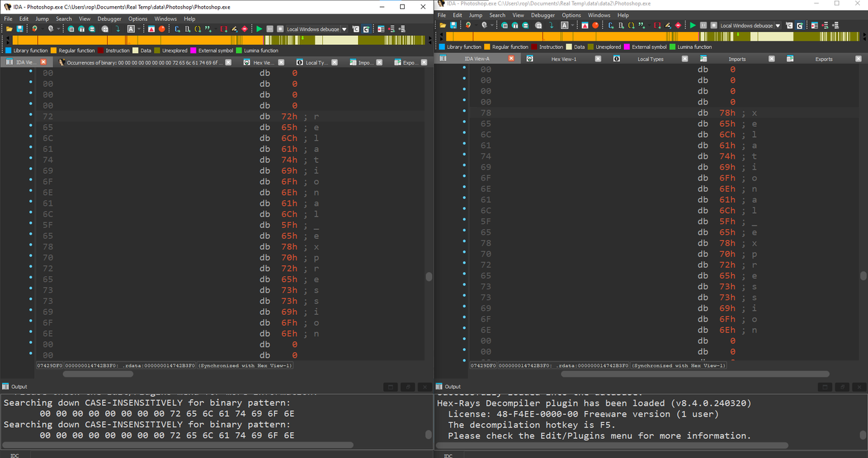This screenshot has height=458, width=868.
Task: Click Save database icon in left IDA window
Action: [x=20, y=29]
